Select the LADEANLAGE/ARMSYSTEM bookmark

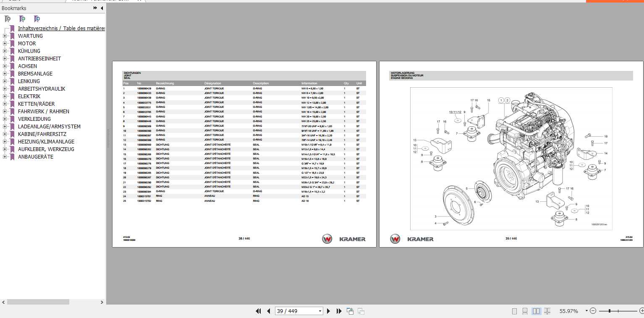[x=49, y=127]
